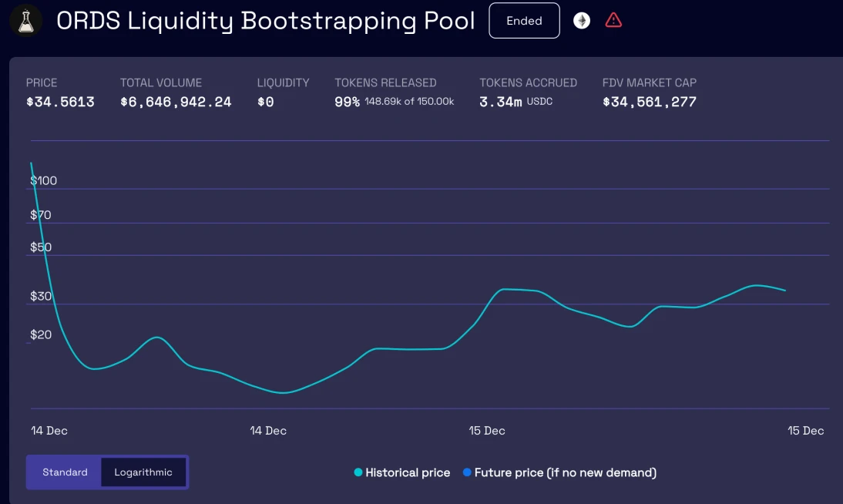Image resolution: width=843 pixels, height=504 pixels.
Task: Toggle the Historical price legend label
Action: pos(408,472)
